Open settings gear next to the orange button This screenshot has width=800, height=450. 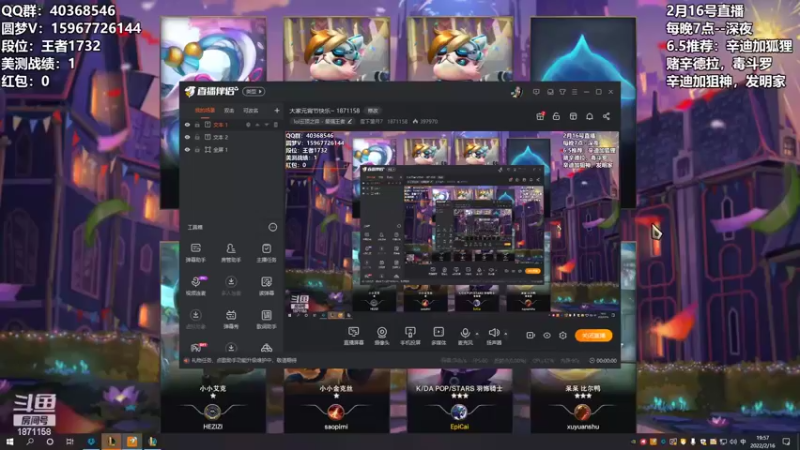(563, 336)
